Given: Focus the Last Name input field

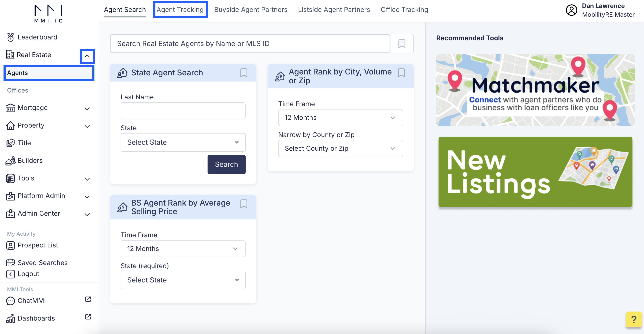Looking at the screenshot, I should pos(183,111).
